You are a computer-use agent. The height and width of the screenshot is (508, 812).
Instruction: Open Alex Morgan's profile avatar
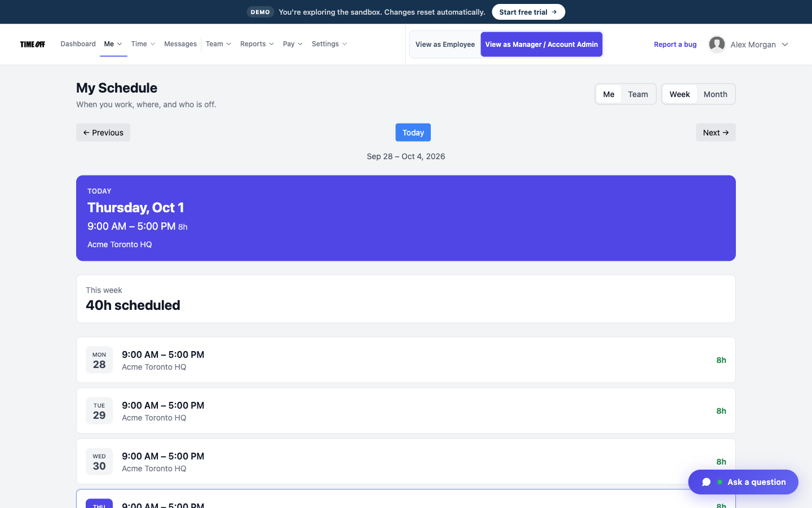[717, 44]
